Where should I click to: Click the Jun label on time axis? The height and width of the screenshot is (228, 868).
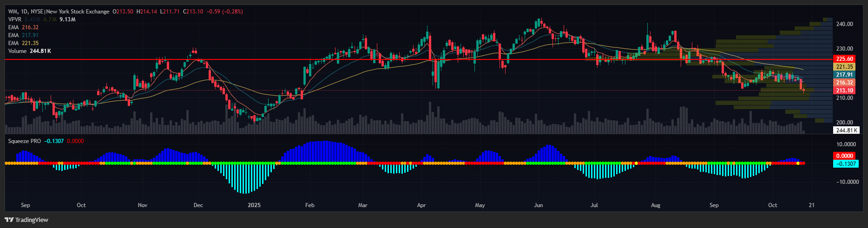click(538, 205)
